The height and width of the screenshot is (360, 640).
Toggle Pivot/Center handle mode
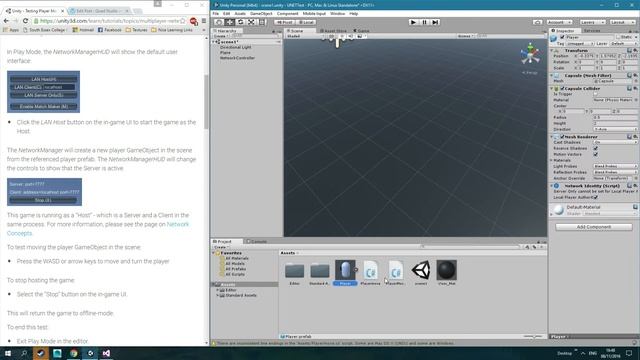(x=284, y=22)
